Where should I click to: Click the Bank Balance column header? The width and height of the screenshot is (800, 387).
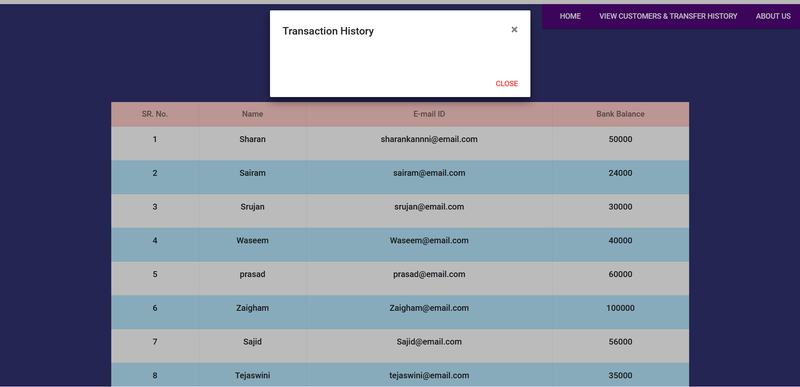point(620,114)
